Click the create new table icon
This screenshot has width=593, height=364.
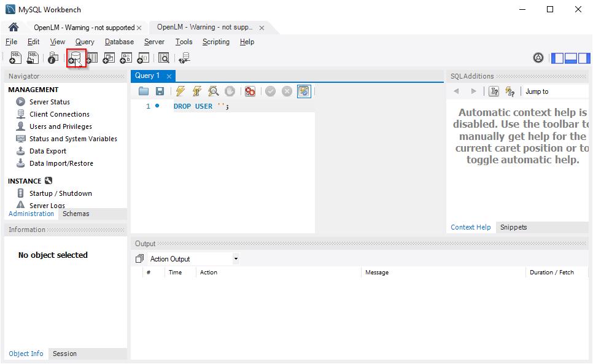point(92,58)
